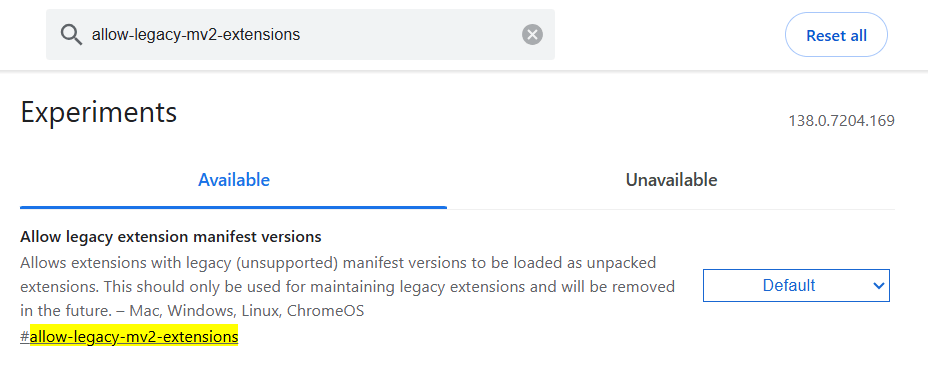The height and width of the screenshot is (372, 928).
Task: Select the version number 138.0.7204.169
Action: (841, 121)
